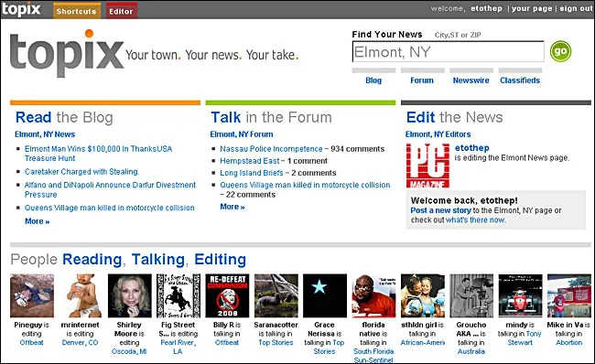The width and height of the screenshot is (595, 364).
Task: Open Elmont, NY Forum link
Action: tap(242, 134)
